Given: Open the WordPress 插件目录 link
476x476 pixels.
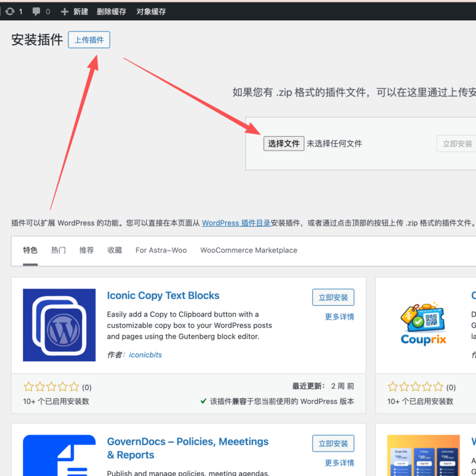Looking at the screenshot, I should (x=236, y=223).
